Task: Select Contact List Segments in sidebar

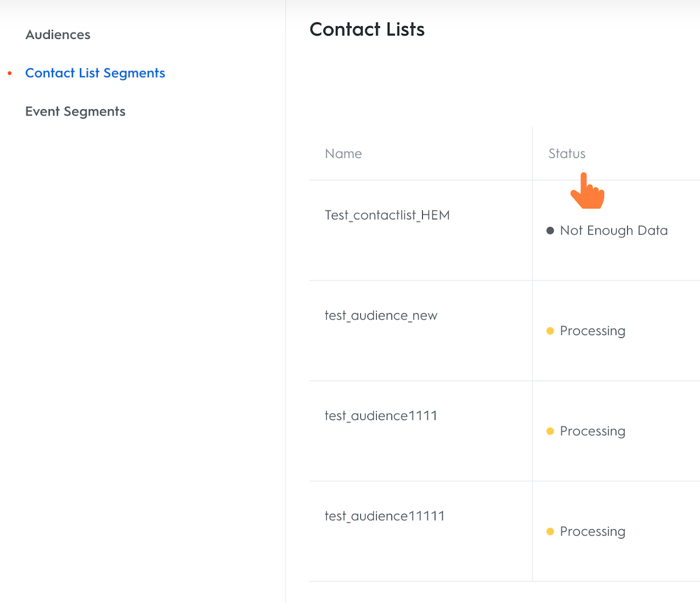Action: click(x=95, y=73)
